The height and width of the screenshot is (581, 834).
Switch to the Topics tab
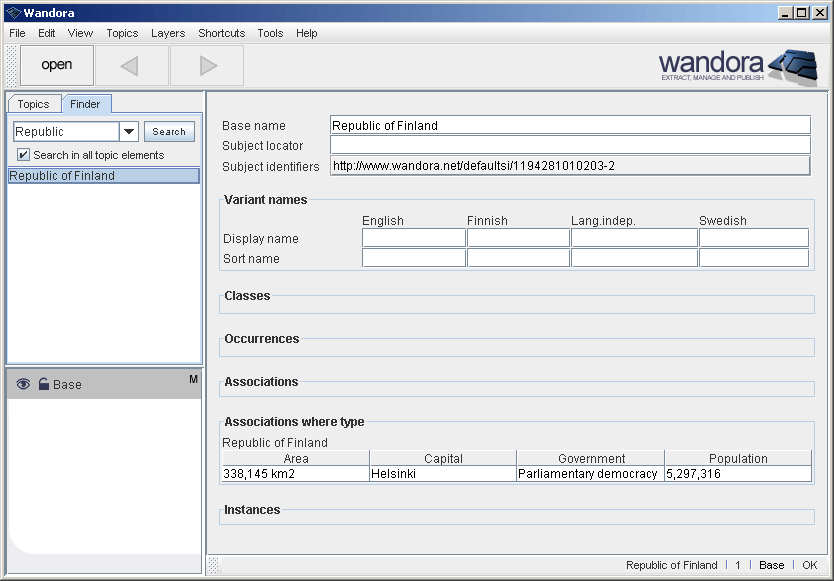point(33,103)
